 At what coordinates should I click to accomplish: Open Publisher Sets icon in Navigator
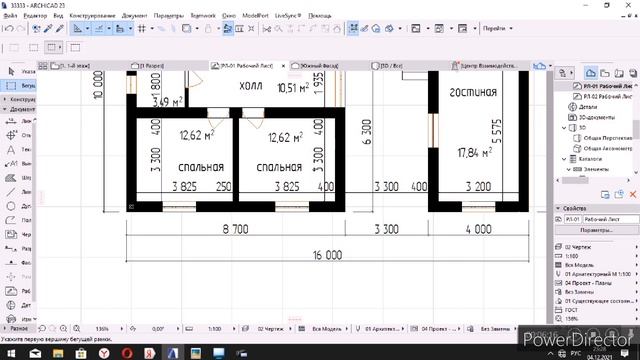pos(633,73)
